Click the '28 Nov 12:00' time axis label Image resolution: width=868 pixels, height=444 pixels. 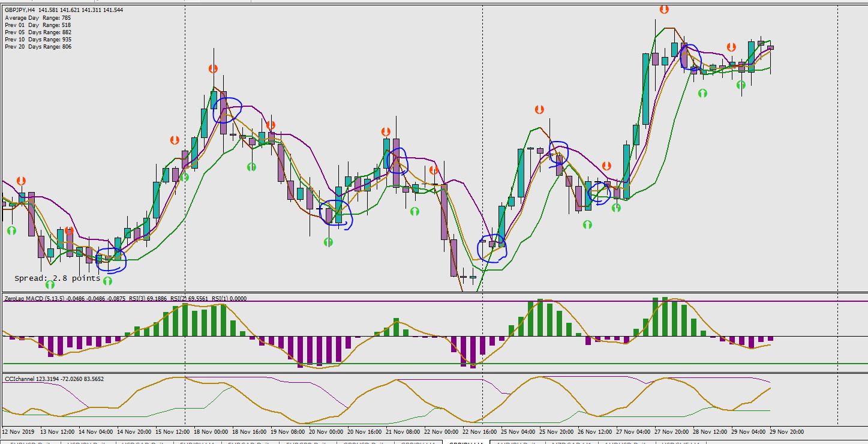[x=711, y=431]
